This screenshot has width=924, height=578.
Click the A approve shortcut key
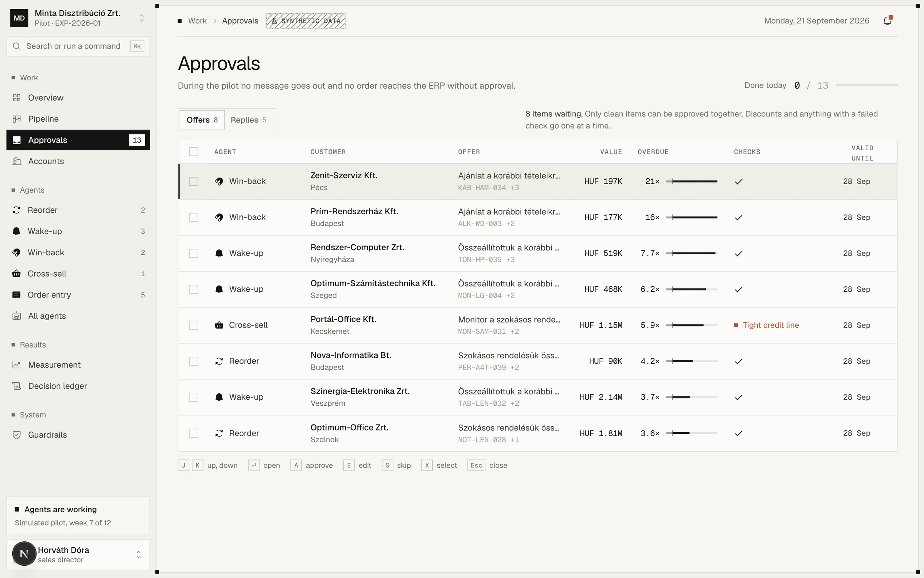pos(296,465)
